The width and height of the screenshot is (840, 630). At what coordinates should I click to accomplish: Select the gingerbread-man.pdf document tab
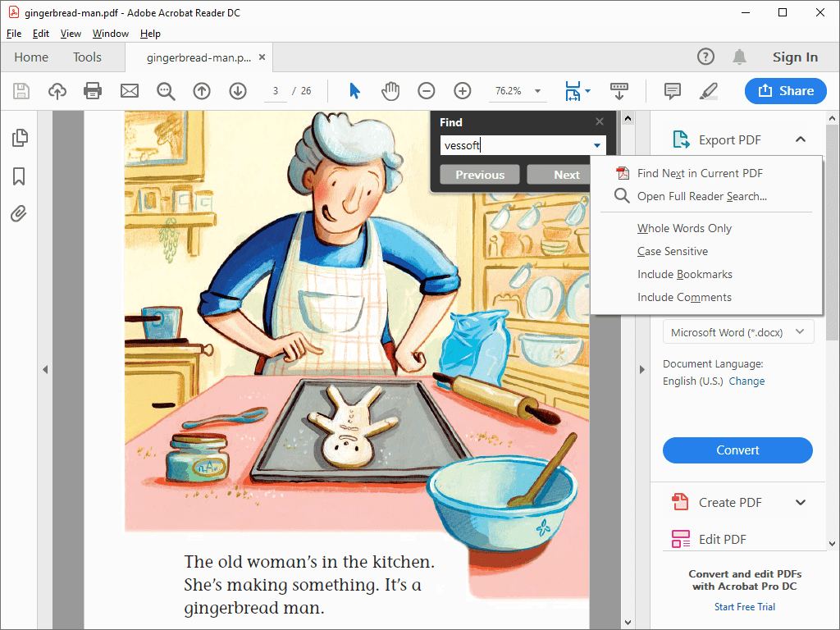[199, 57]
